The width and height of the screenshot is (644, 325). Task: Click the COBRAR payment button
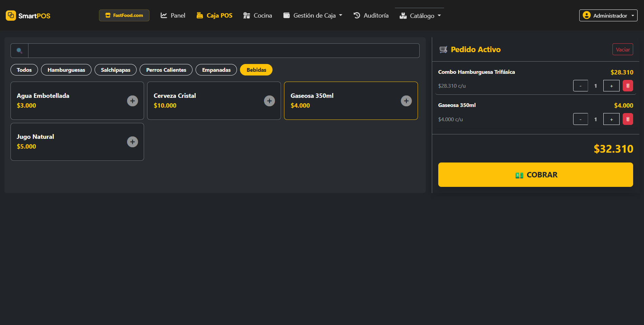click(x=536, y=175)
